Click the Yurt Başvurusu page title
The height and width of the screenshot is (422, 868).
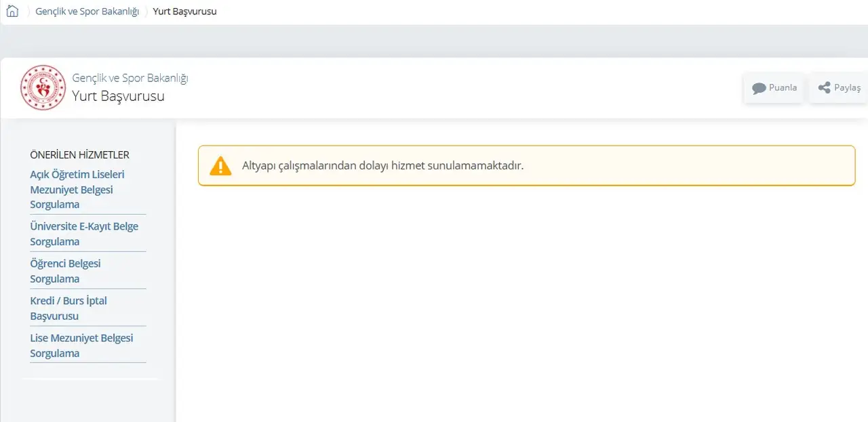pos(118,96)
